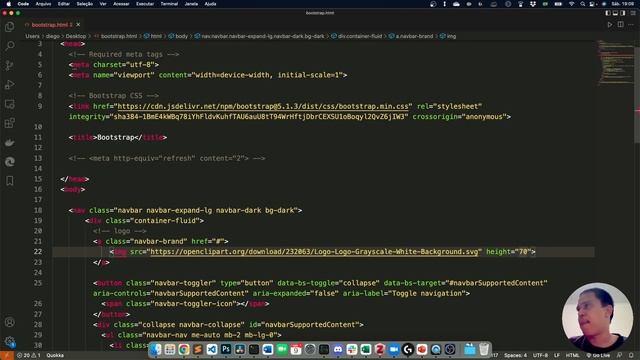Screen dimensions: 640x360
Task: Click the html breadcrumb segment
Action: (156, 36)
